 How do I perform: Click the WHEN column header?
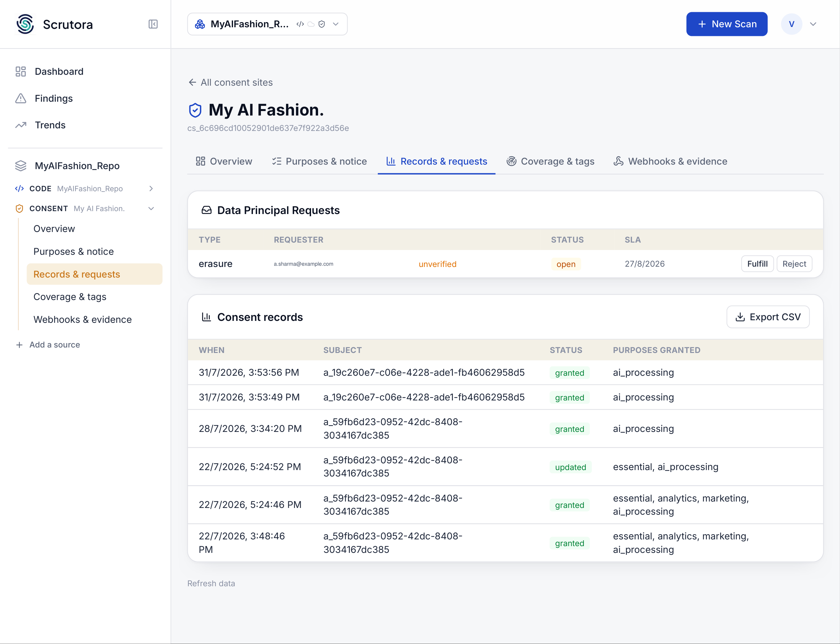tap(212, 350)
